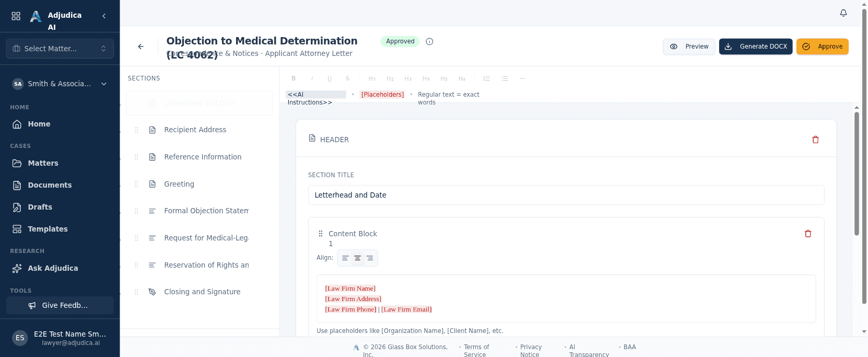The image size is (868, 357).
Task: Select Reference Information section
Action: tap(200, 157)
